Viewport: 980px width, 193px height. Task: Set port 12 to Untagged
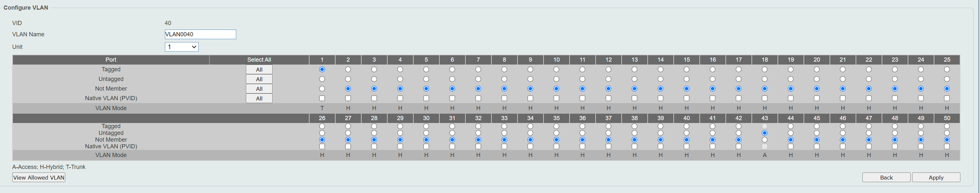(608, 79)
